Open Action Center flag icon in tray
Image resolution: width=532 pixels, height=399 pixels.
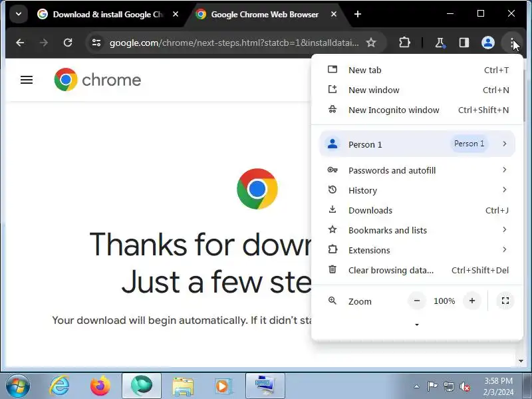(432, 386)
